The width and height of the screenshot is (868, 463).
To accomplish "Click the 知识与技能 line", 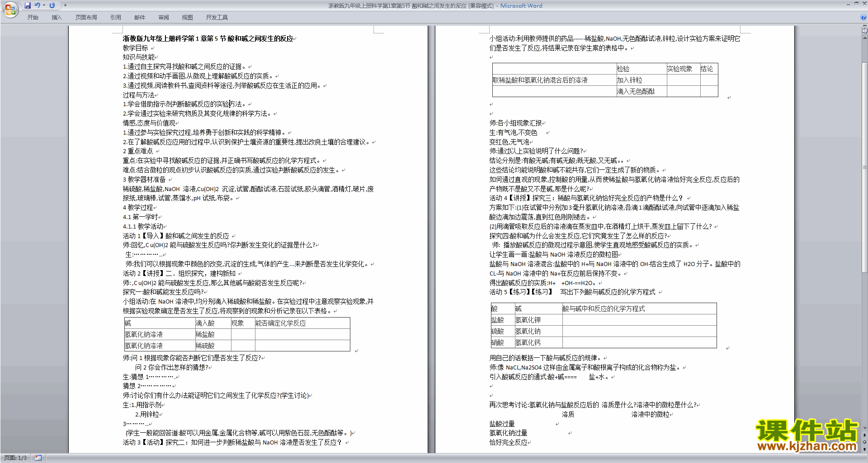I will click(x=139, y=57).
